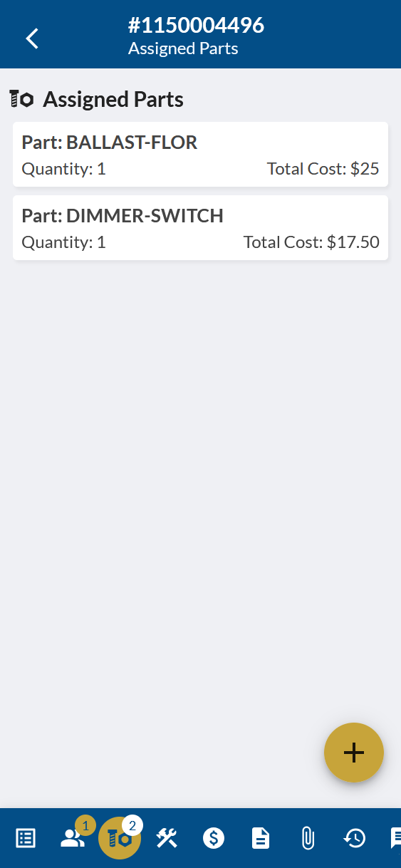Viewport: 401px width, 868px height.
Task: Open the BALLAST-FLOR part card
Action: (200, 155)
